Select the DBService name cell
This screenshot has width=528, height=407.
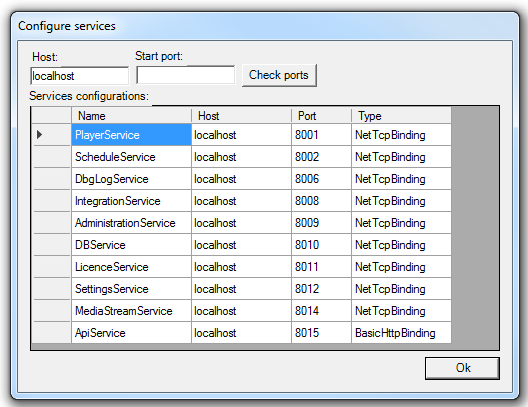[131, 245]
